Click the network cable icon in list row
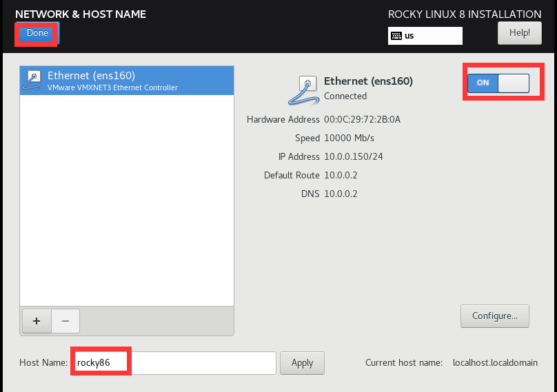 pos(32,81)
